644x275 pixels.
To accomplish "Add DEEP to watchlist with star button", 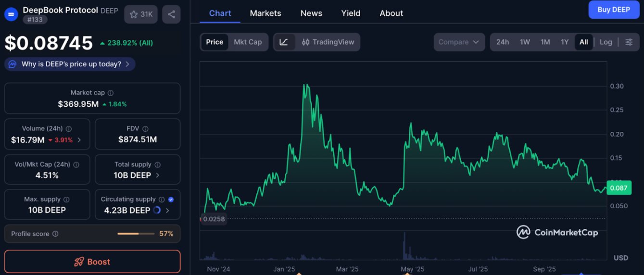I will 141,14.
